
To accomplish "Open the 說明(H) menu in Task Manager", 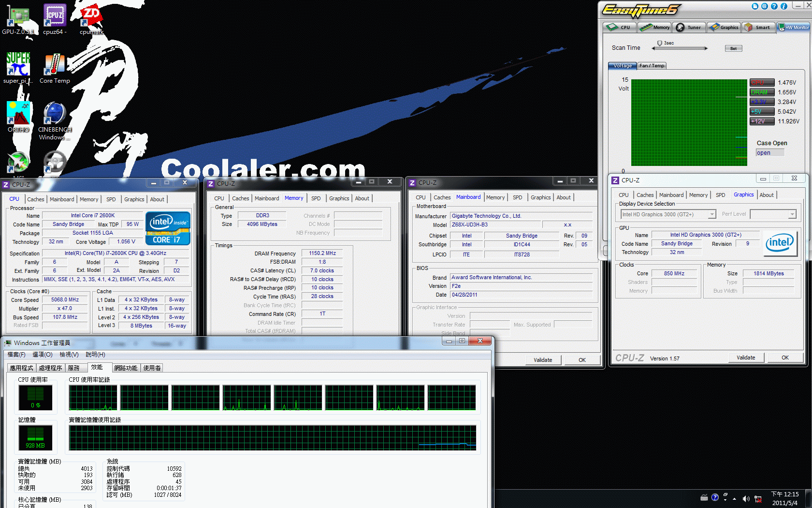I will [x=95, y=355].
